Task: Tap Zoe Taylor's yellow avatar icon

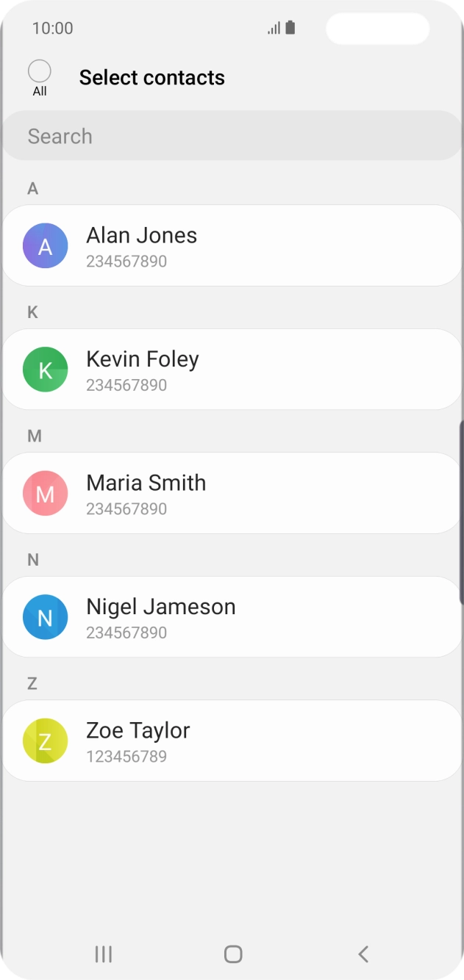Action: [x=46, y=741]
